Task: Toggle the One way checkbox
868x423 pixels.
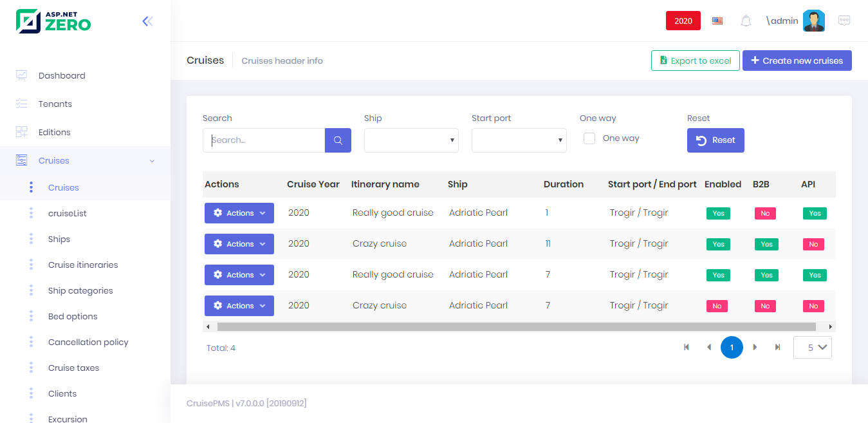Action: click(x=589, y=138)
